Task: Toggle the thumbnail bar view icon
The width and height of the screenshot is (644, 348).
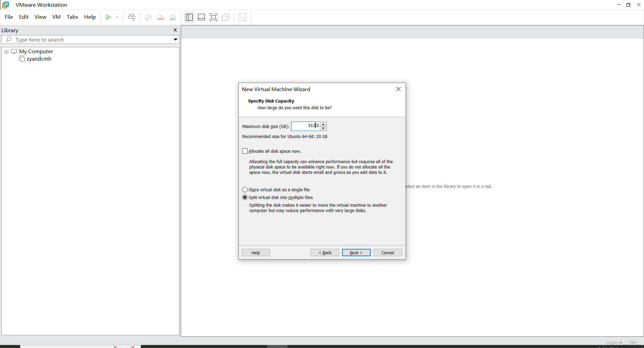Action: click(x=201, y=17)
